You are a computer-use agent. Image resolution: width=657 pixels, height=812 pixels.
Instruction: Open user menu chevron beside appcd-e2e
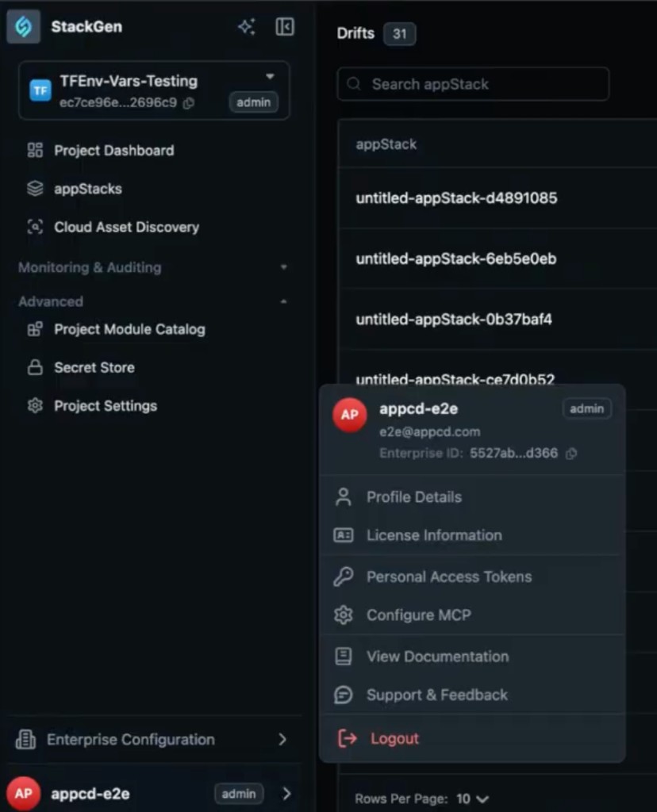pyautogui.click(x=286, y=793)
